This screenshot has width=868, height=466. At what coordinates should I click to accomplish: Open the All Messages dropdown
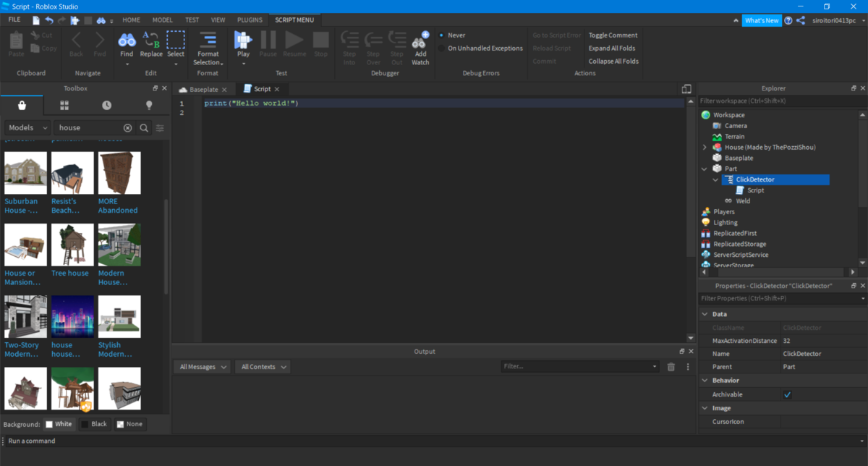point(202,367)
